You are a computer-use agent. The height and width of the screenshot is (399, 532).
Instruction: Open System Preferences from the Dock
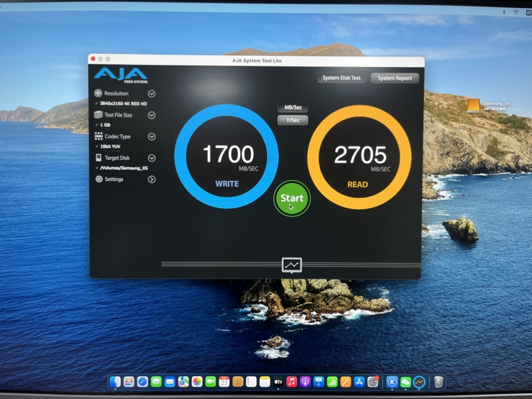[x=373, y=382]
